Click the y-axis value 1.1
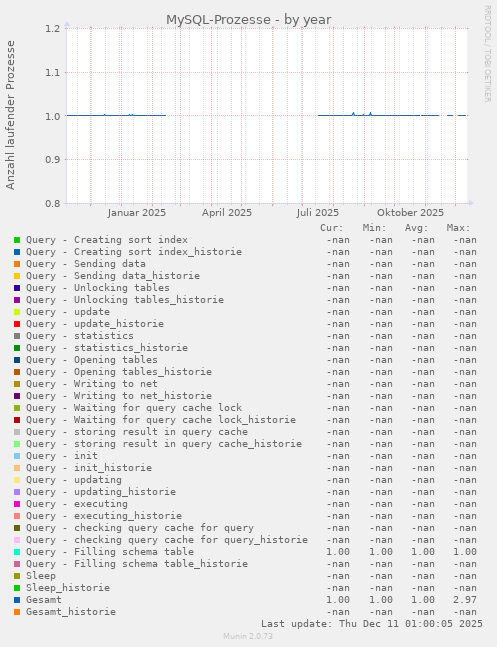497x647 pixels. coord(53,73)
